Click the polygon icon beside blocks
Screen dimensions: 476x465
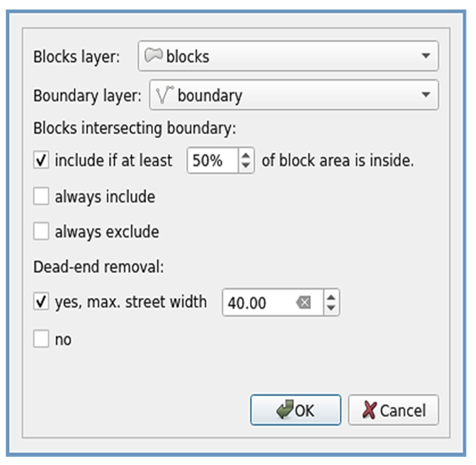[153, 55]
